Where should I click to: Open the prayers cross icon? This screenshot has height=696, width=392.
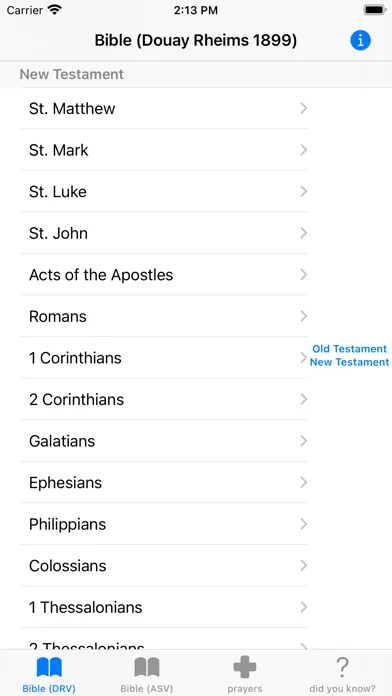pos(245,668)
